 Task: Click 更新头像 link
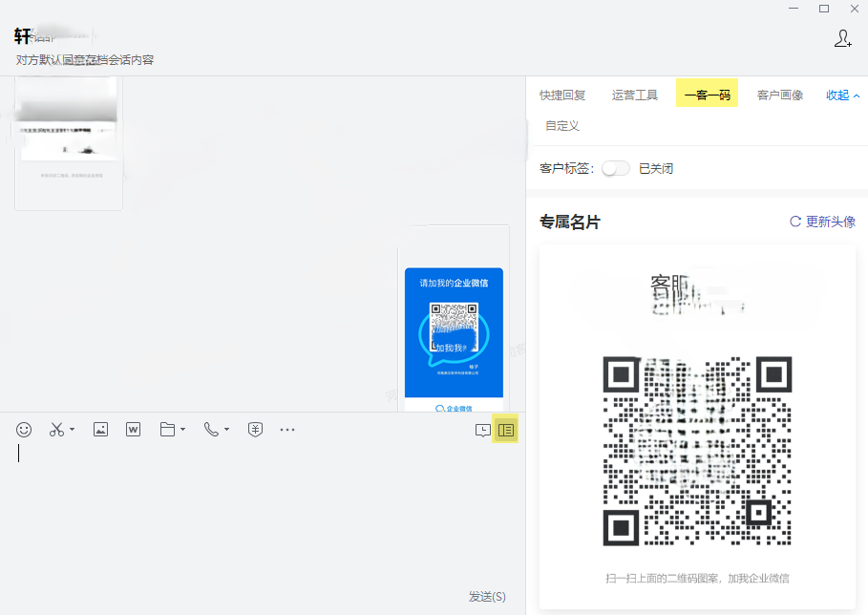822,222
